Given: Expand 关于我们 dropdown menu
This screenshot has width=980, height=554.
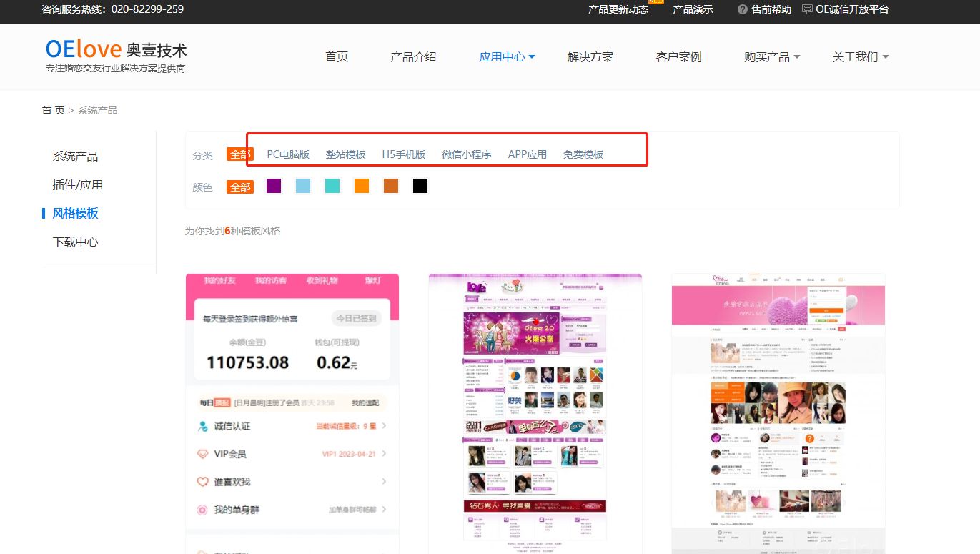Looking at the screenshot, I should [x=861, y=56].
